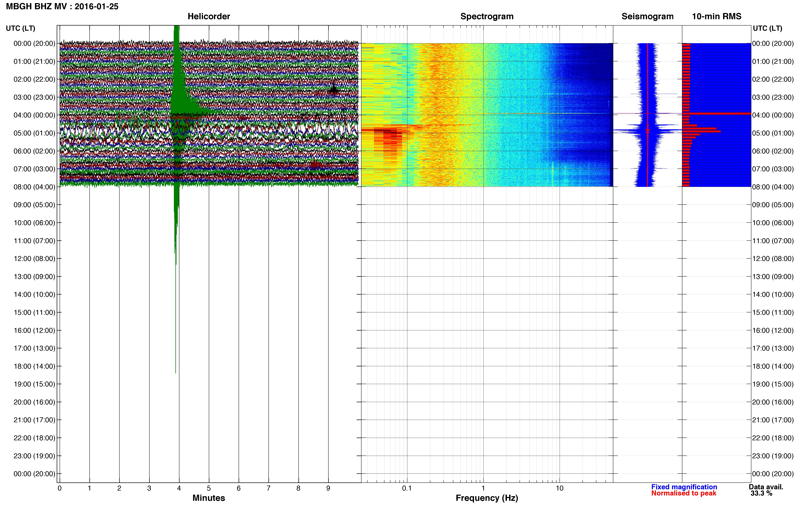The image size is (812, 508).
Task: Click left time label '04:00 (00:00)'
Action: coord(34,115)
